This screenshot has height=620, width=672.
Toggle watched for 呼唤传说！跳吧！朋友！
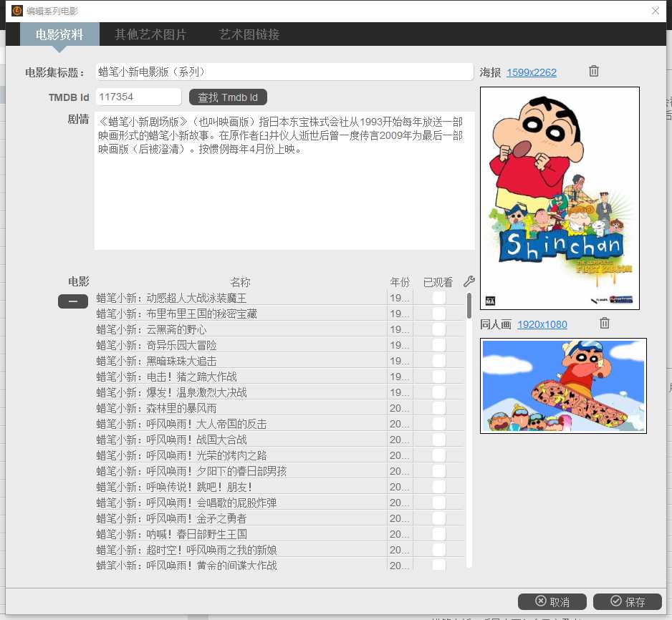[439, 487]
